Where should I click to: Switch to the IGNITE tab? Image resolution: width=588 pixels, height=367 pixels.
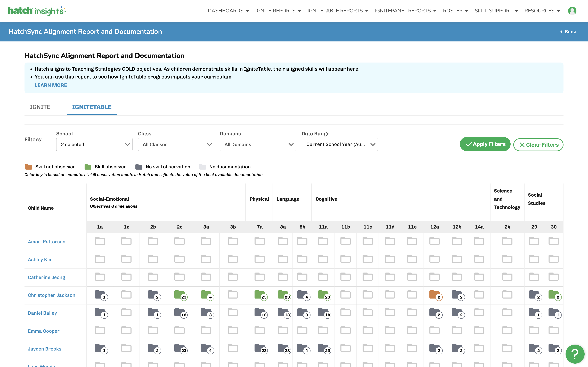click(x=40, y=107)
